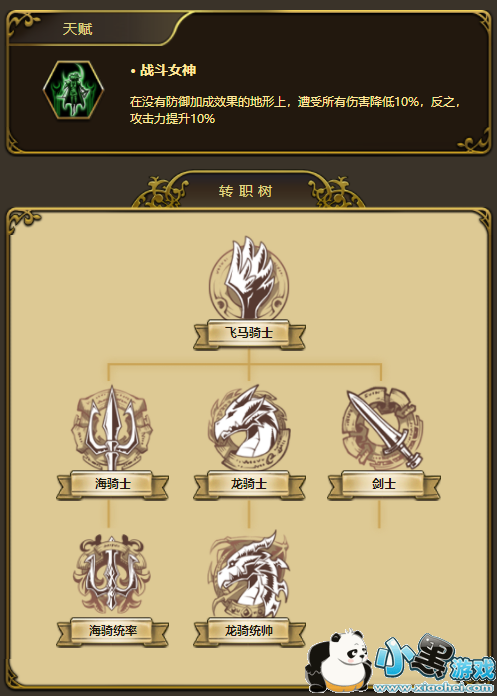Click the 飞马骑士 ribbon label
The image size is (497, 696).
pyautogui.click(x=249, y=334)
